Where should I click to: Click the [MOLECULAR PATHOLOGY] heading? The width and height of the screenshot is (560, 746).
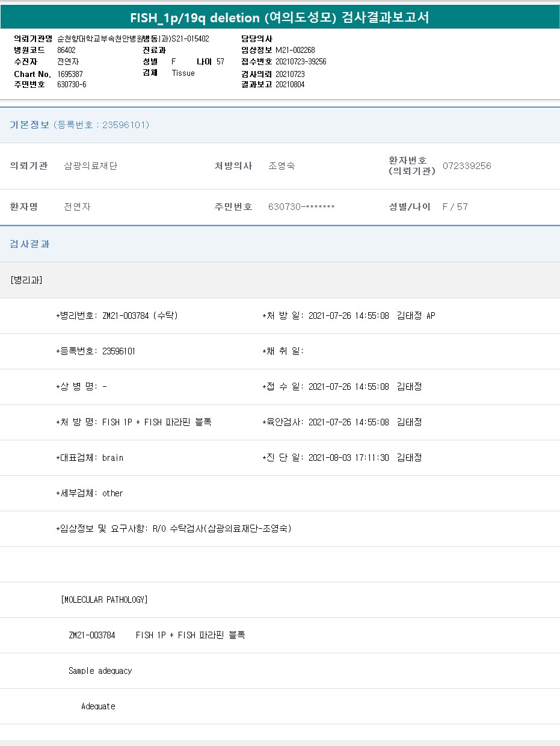point(104,600)
